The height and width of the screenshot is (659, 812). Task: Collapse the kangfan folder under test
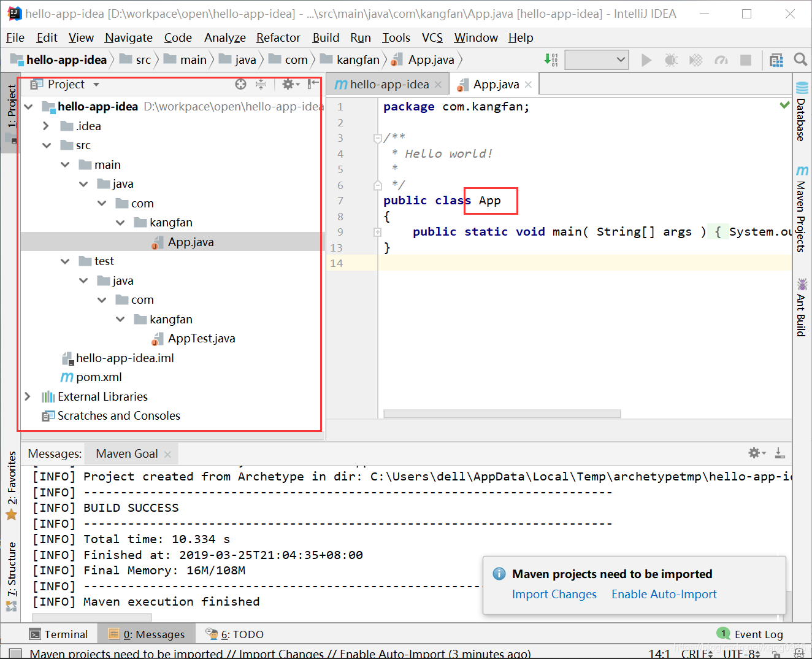(x=120, y=319)
